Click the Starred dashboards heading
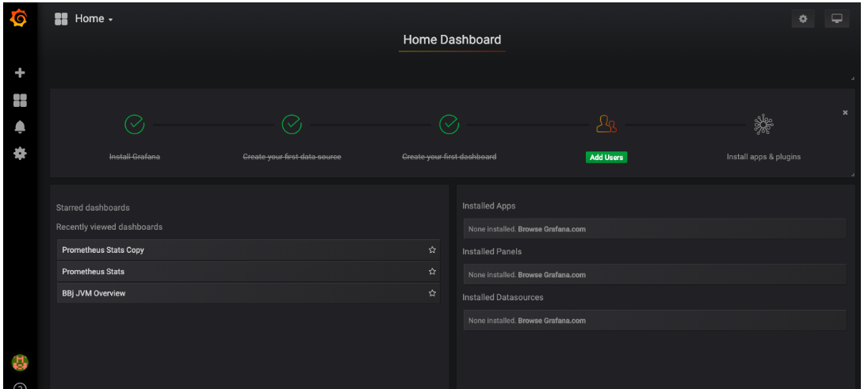 pos(93,208)
